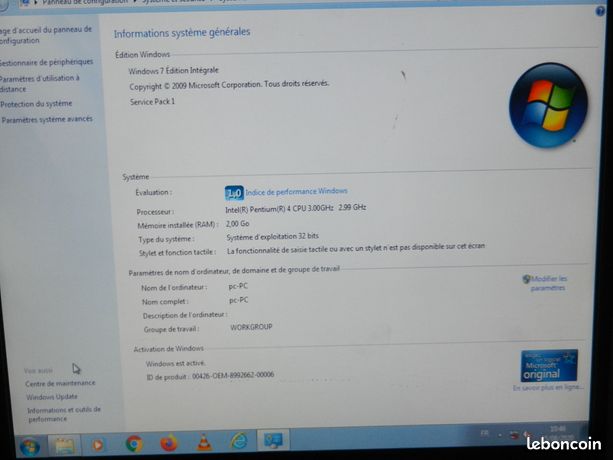Screen dimensions: 613x460
Task: Click Modifier les paramètres link
Action: [x=545, y=283]
